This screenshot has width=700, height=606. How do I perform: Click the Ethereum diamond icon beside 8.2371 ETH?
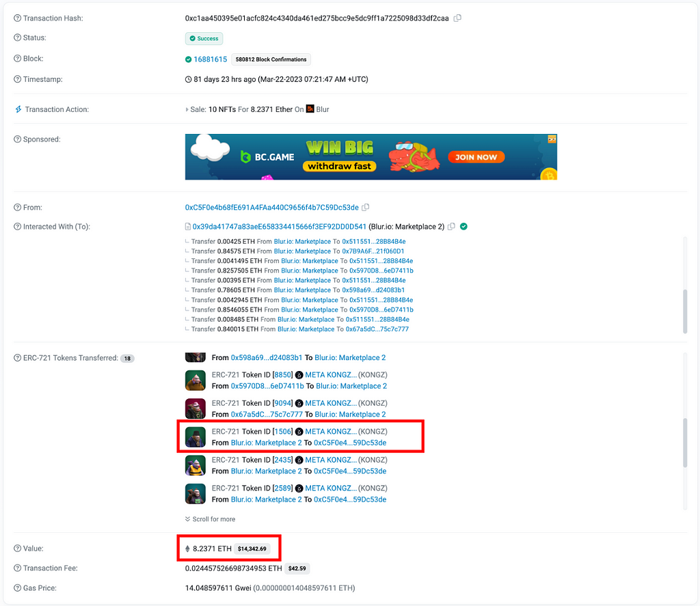coord(187,549)
